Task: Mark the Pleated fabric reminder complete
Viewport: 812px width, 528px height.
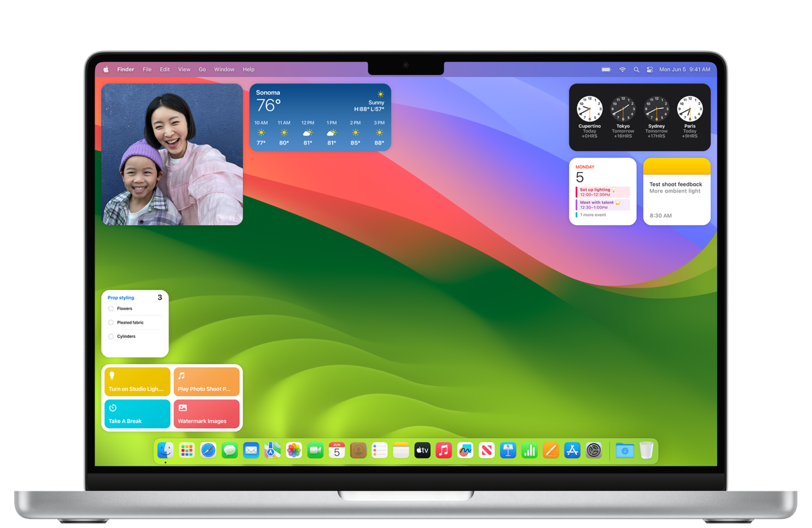Action: (x=111, y=322)
